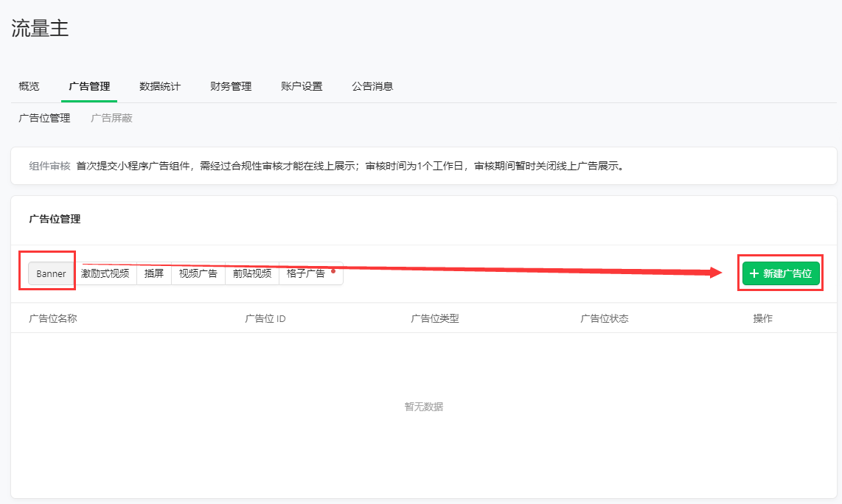842x504 pixels.
Task: Pick the 插屏 ad type
Action: point(154,273)
